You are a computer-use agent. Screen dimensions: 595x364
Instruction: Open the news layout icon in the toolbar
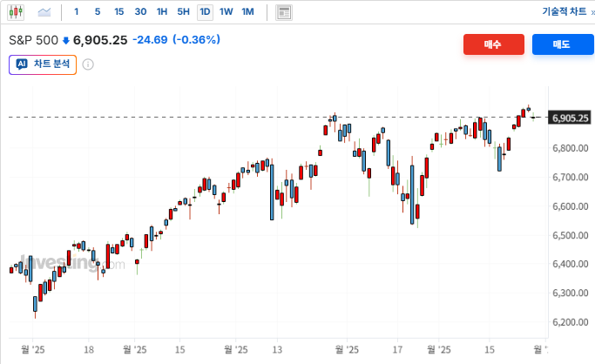[x=283, y=12]
